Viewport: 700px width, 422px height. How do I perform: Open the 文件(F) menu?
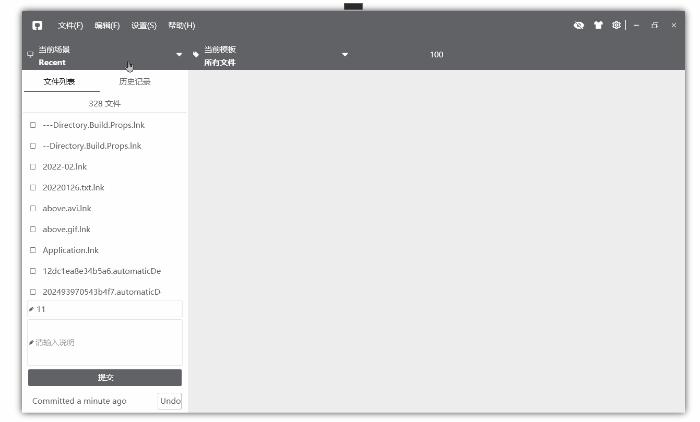coord(70,25)
